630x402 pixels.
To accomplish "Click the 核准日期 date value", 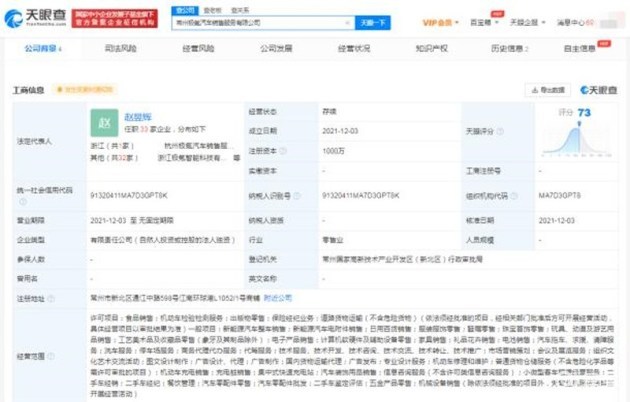I will 556,220.
